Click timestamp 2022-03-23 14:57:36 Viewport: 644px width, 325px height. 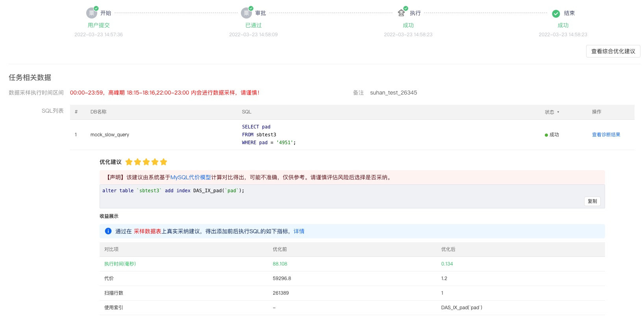pyautogui.click(x=98, y=35)
